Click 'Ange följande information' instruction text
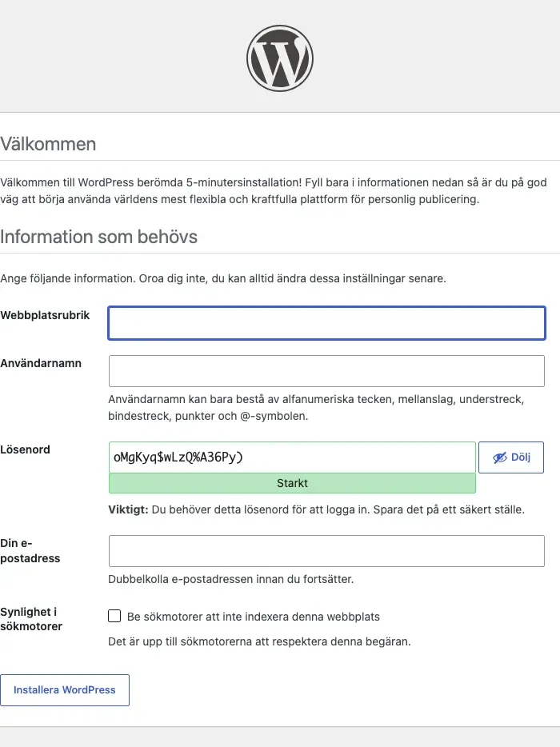560x747 pixels. point(223,278)
